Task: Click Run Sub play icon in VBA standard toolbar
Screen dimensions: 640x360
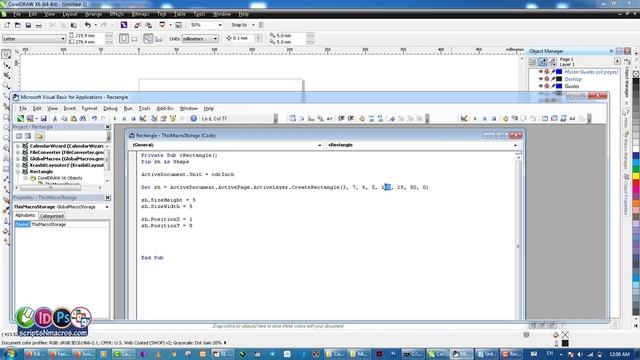Action: point(115,118)
